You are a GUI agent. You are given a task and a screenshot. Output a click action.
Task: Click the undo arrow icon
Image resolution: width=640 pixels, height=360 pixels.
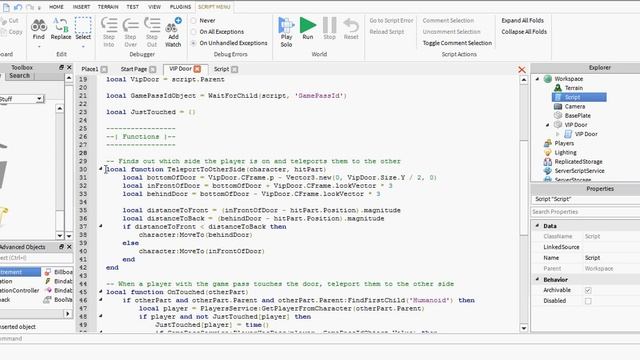pos(18,7)
